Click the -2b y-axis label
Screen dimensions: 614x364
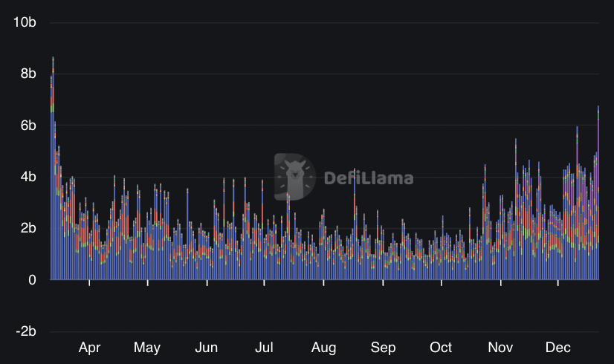(x=26, y=331)
